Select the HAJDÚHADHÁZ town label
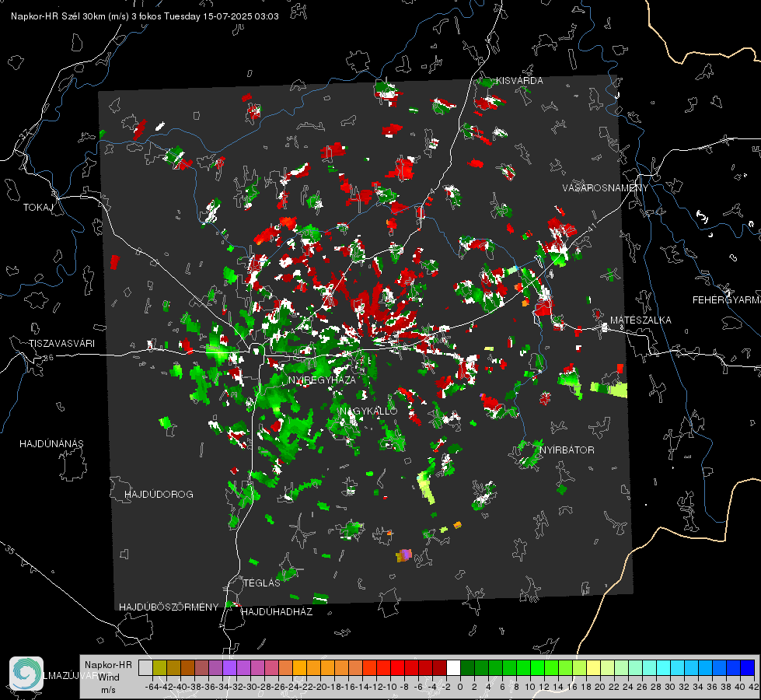This screenshot has height=700, width=761. coord(277,612)
